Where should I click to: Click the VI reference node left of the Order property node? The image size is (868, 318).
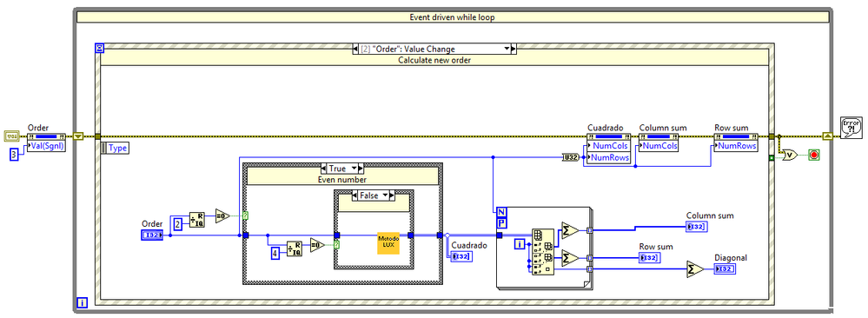click(11, 136)
